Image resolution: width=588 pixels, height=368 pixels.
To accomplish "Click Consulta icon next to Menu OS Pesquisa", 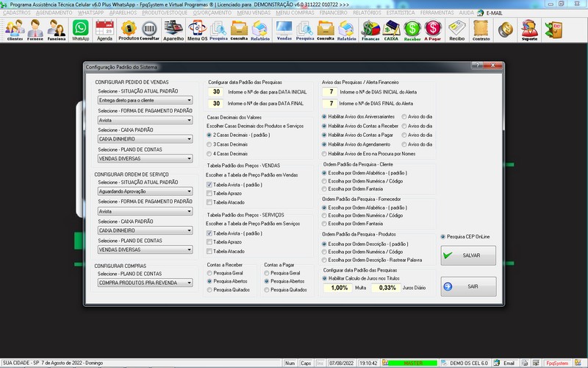I will [239, 30].
